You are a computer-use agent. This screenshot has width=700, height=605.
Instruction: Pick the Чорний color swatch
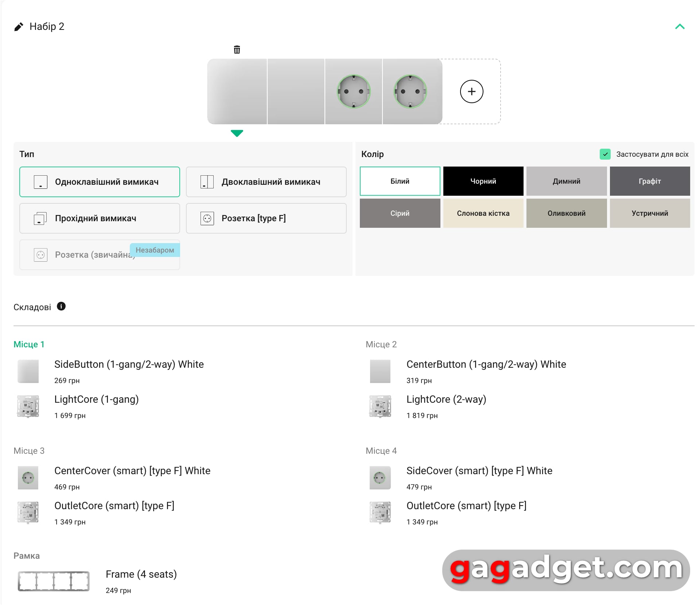coord(483,181)
